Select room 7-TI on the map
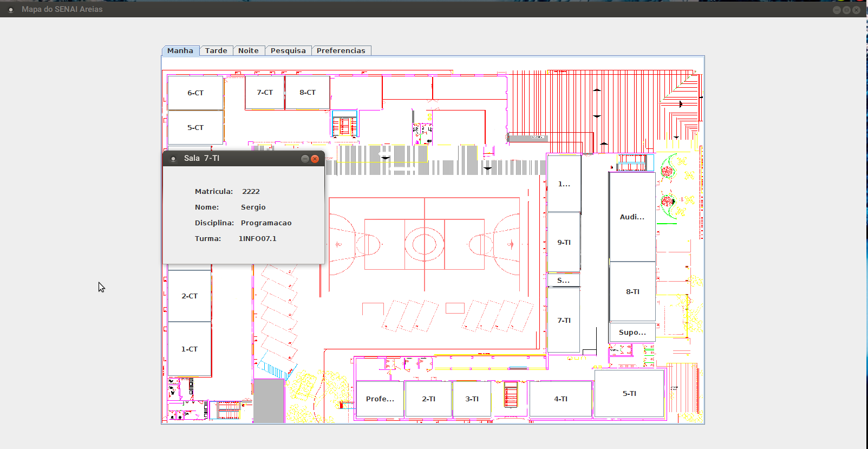 [564, 320]
